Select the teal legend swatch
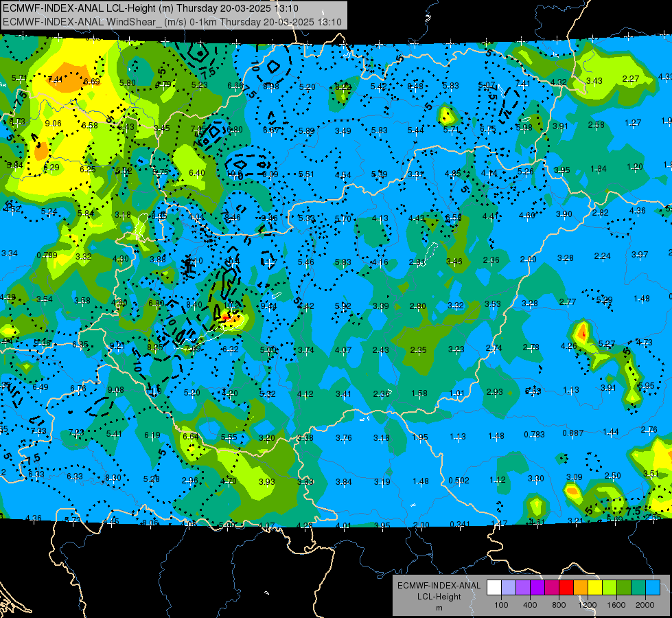672x618 pixels. pyautogui.click(x=638, y=588)
